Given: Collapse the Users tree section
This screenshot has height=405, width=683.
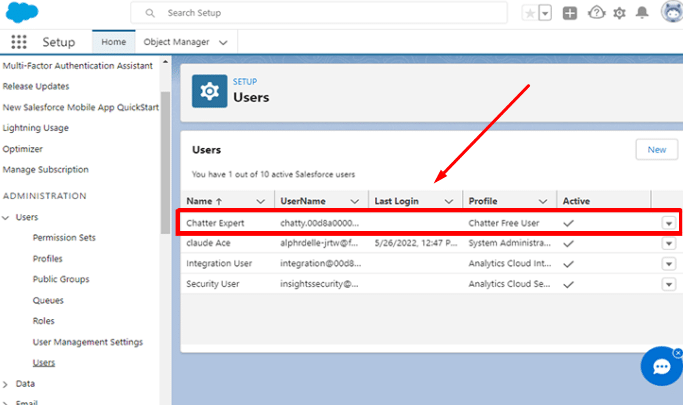Looking at the screenshot, I should 6,217.
